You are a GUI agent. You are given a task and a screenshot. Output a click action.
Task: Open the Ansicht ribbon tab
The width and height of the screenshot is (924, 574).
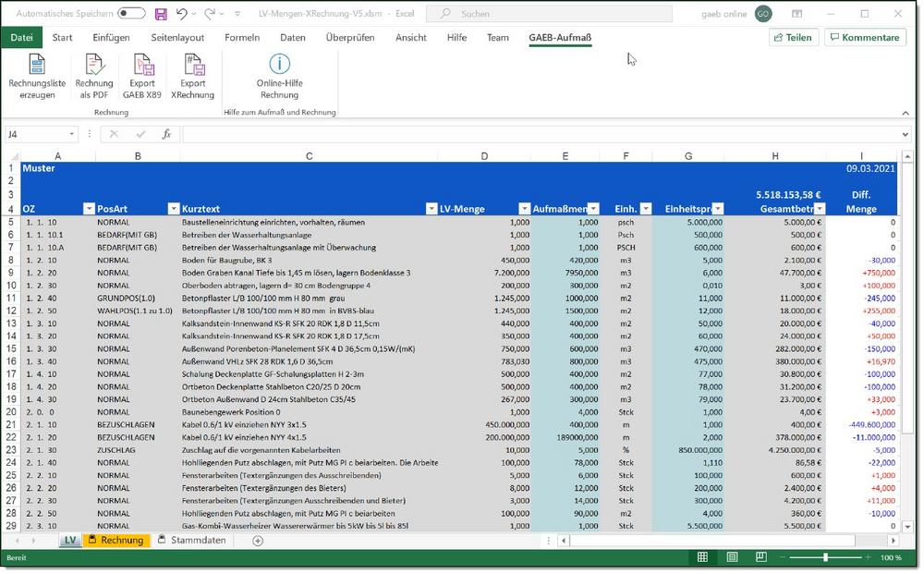pos(411,37)
